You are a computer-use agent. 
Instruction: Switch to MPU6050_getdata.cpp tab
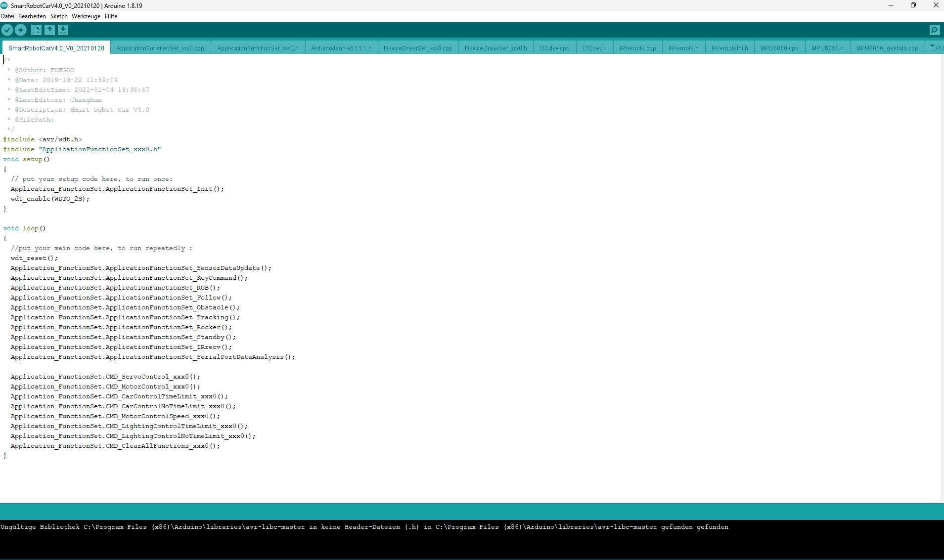(887, 48)
